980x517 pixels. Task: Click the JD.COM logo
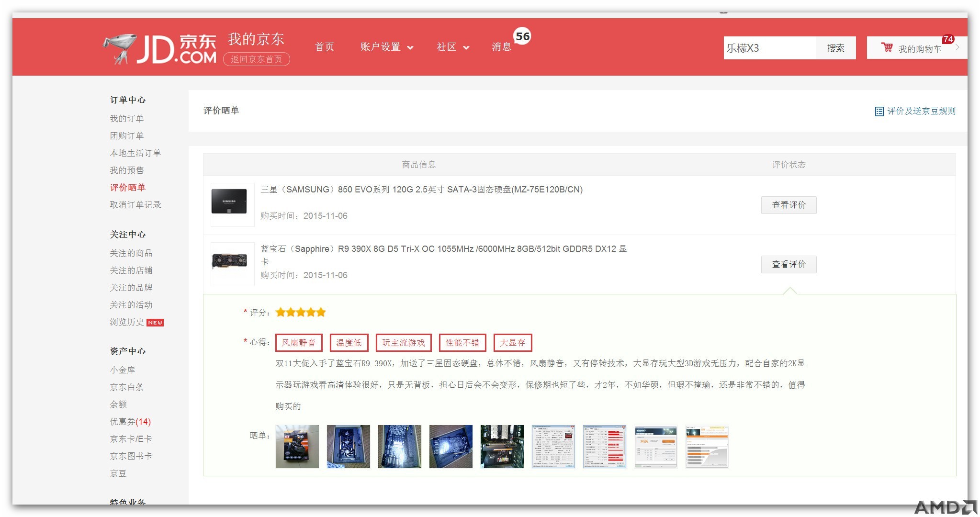click(159, 49)
